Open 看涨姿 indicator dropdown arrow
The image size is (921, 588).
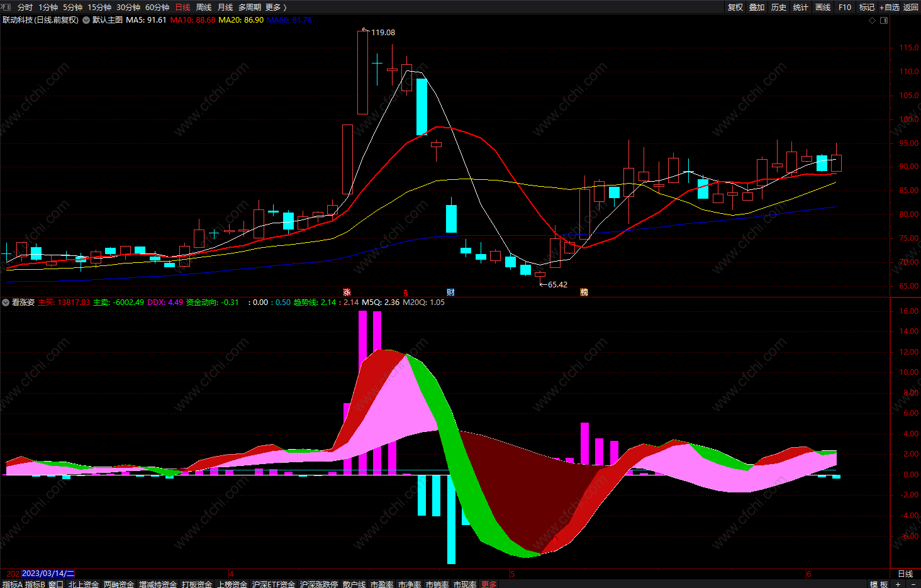6,302
